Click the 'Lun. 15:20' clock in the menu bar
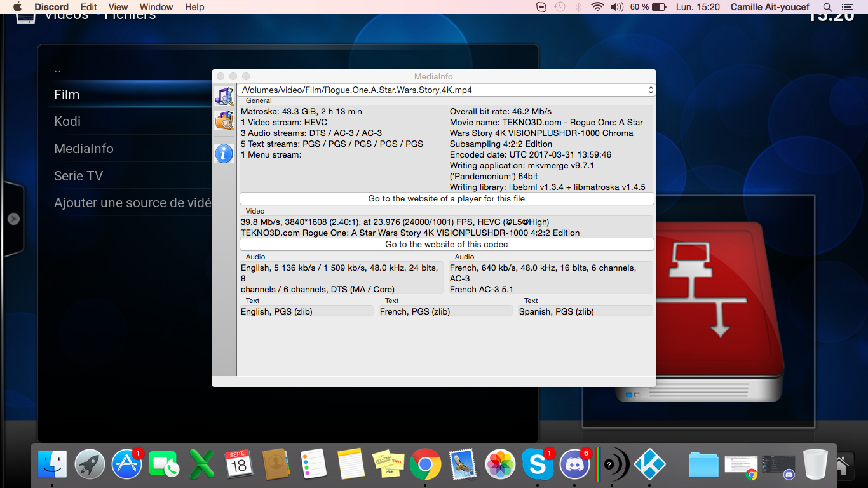868x488 pixels. tap(698, 7)
